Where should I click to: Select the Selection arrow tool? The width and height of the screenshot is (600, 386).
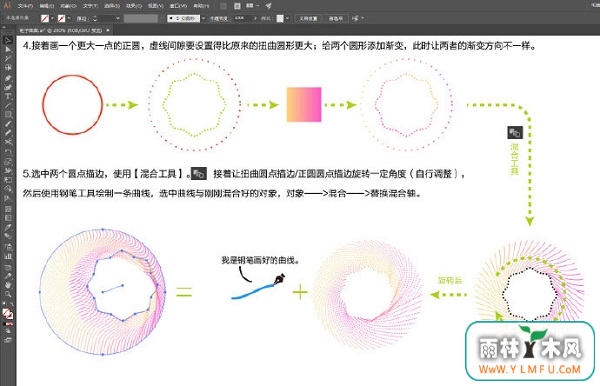[x=8, y=40]
